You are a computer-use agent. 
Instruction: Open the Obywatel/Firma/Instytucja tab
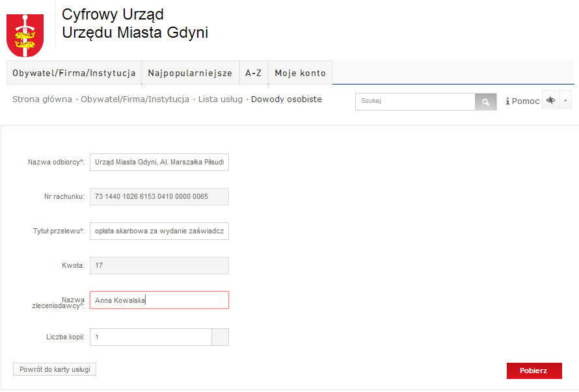(x=74, y=73)
